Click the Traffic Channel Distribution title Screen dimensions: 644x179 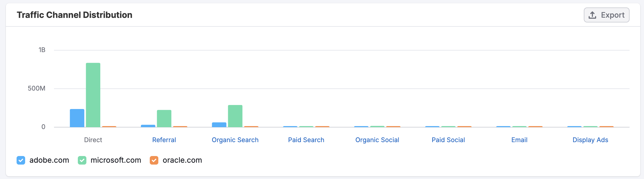75,15
